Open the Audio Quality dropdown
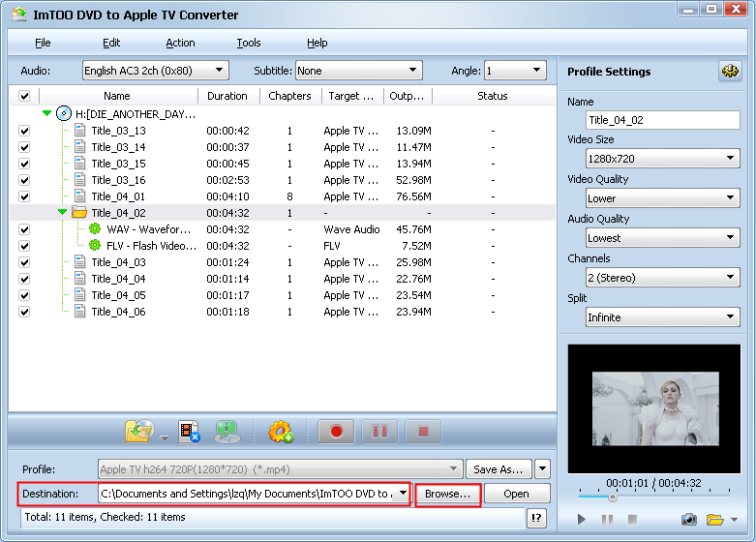The image size is (756, 542). point(663,238)
